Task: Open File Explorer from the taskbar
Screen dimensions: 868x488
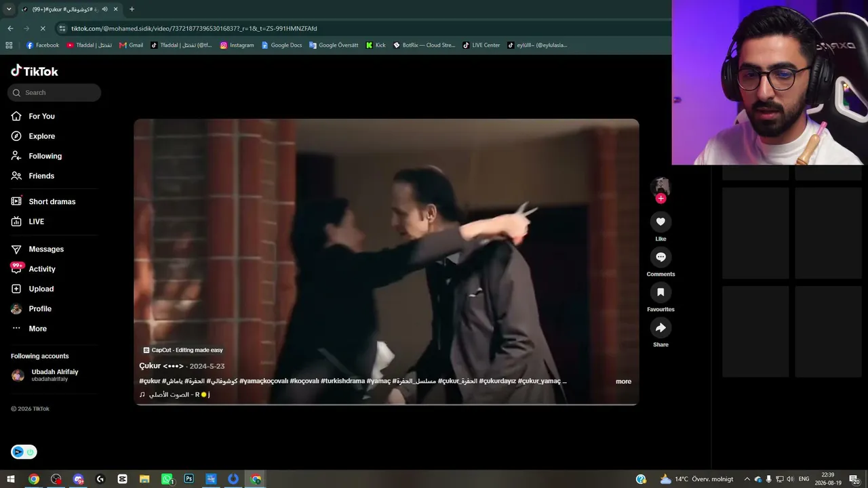Action: tap(144, 479)
